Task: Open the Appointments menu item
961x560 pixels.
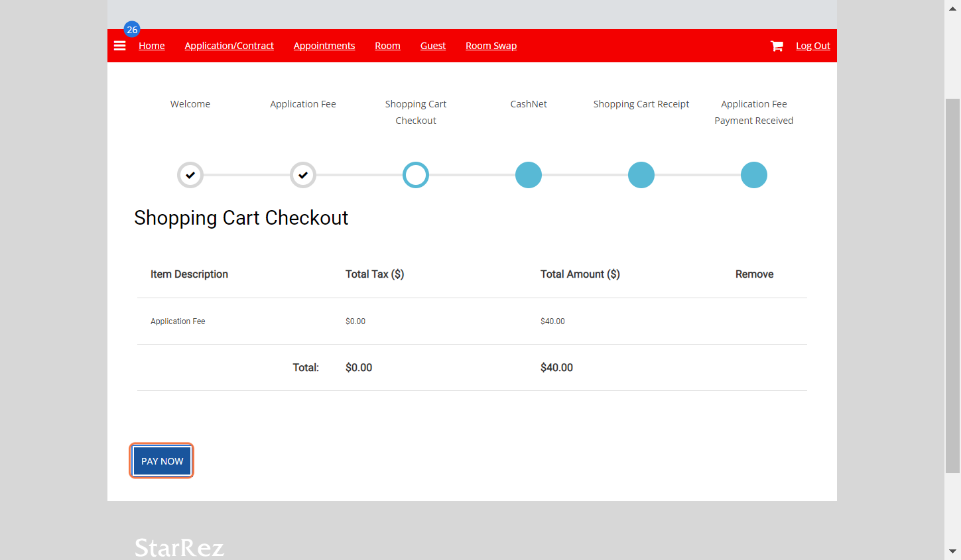Action: [x=324, y=46]
